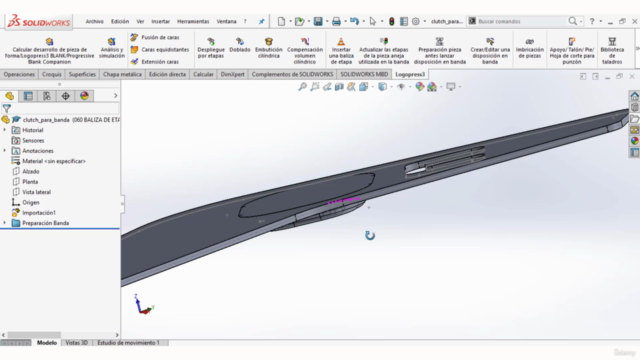Select Extensión caras command
Image resolution: width=640 pixels, height=360 pixels.
[155, 62]
